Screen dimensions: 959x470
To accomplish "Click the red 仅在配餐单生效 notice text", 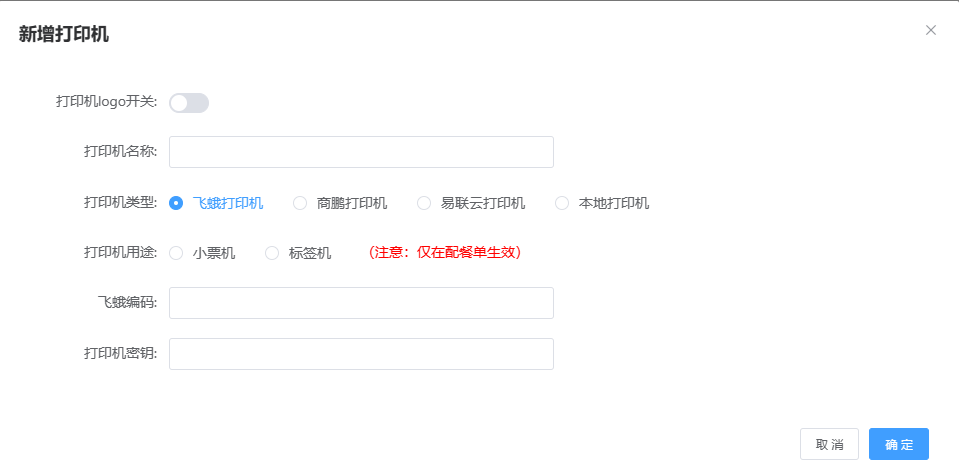I will click(445, 253).
